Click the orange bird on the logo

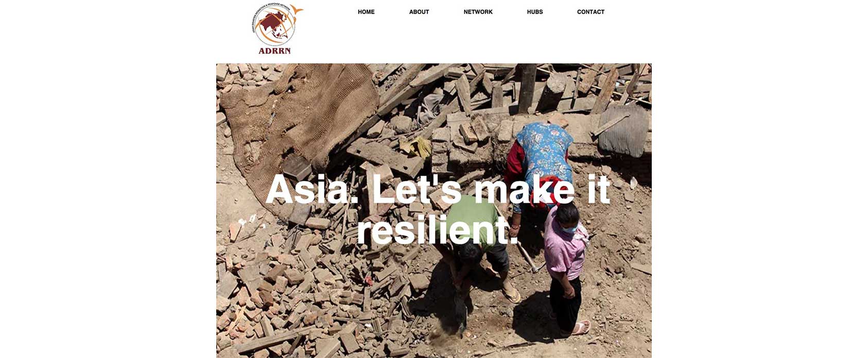click(x=297, y=9)
